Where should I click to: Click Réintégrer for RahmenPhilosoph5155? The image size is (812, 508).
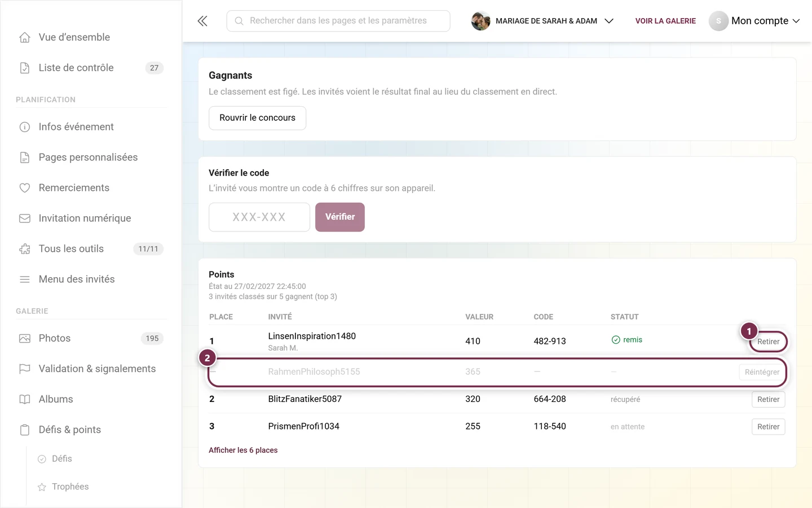tap(762, 372)
